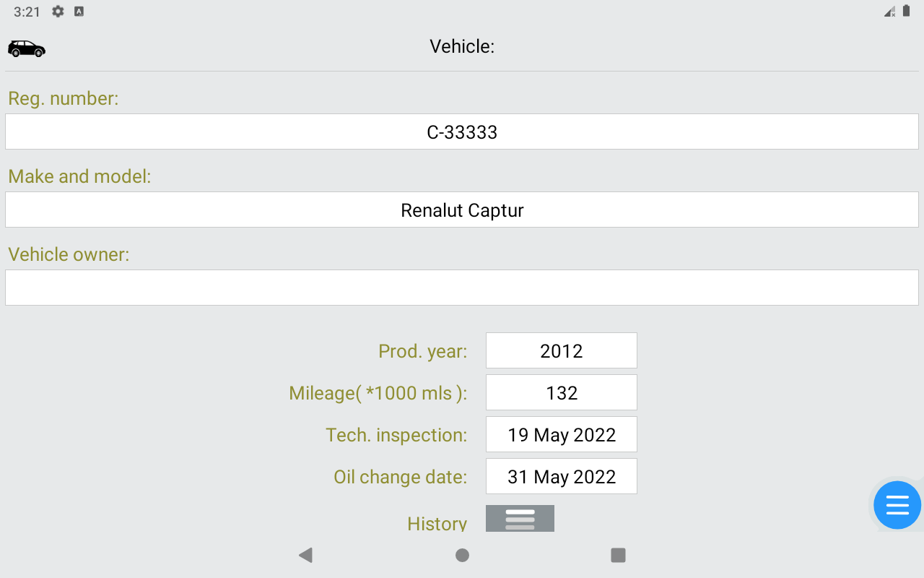Edit mileage field showing 132
Screen dimensions: 924x578
tap(562, 392)
